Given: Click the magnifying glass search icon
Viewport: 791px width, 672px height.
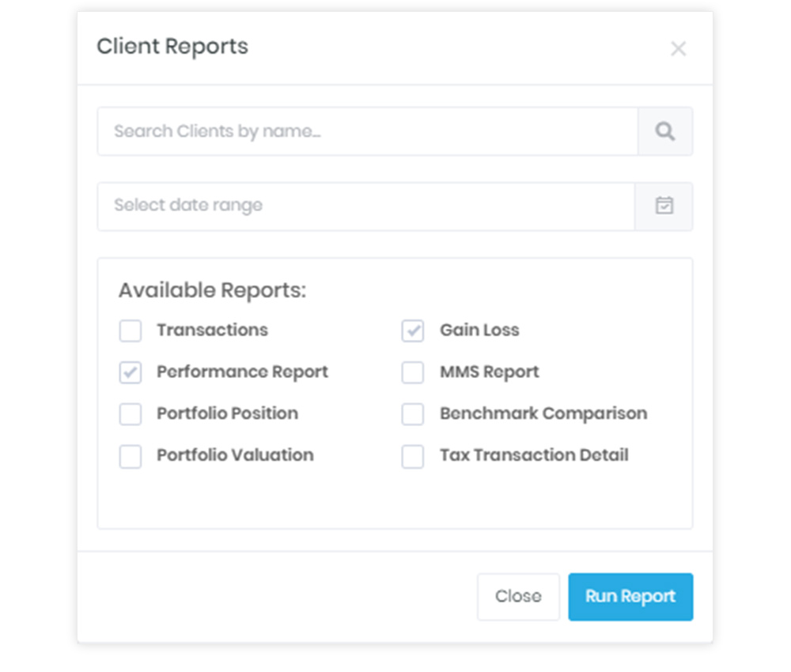Looking at the screenshot, I should (665, 131).
